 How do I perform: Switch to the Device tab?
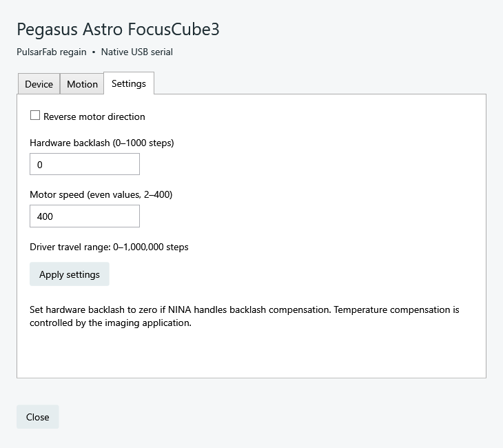point(39,84)
